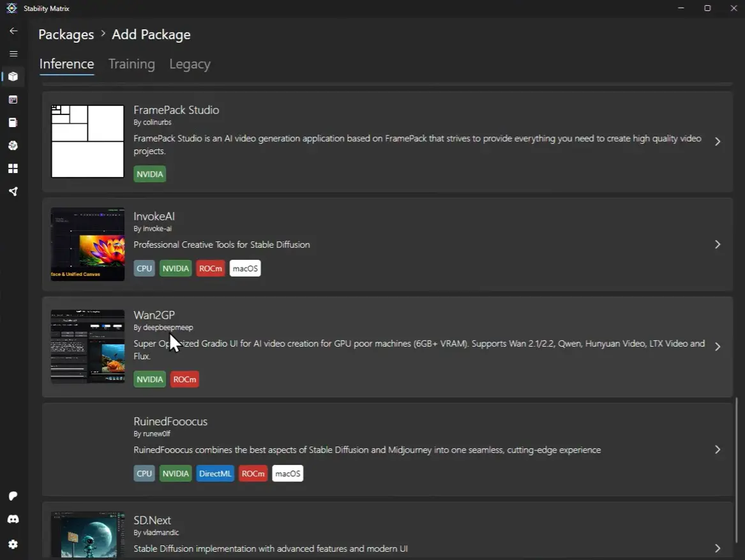This screenshot has height=560, width=745.
Task: Click the InvokeAI preview thumbnail
Action: pos(87,245)
